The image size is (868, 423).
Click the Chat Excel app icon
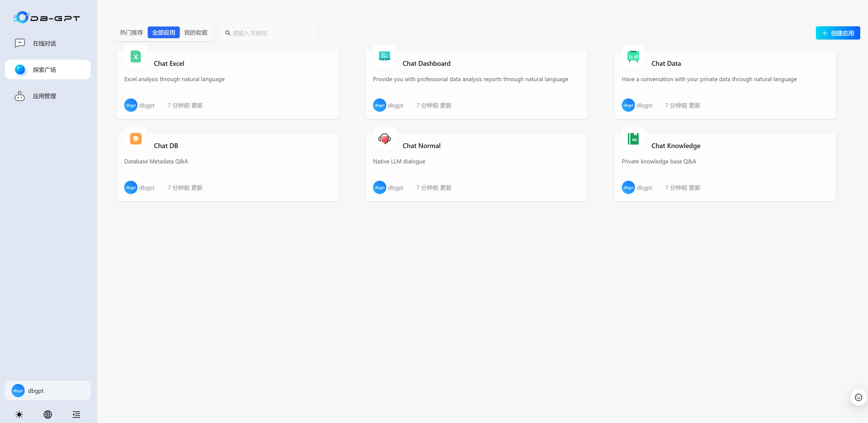(135, 57)
